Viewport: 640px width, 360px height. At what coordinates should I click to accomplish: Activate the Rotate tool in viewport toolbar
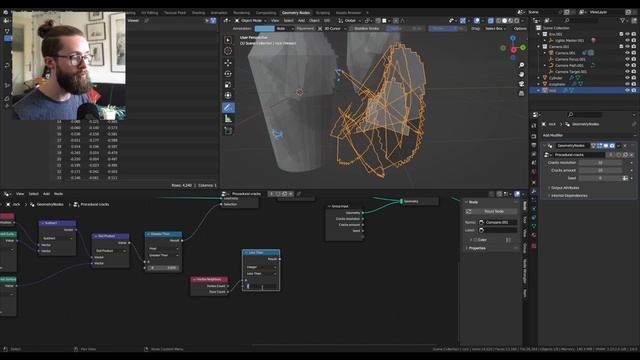pos(228,74)
